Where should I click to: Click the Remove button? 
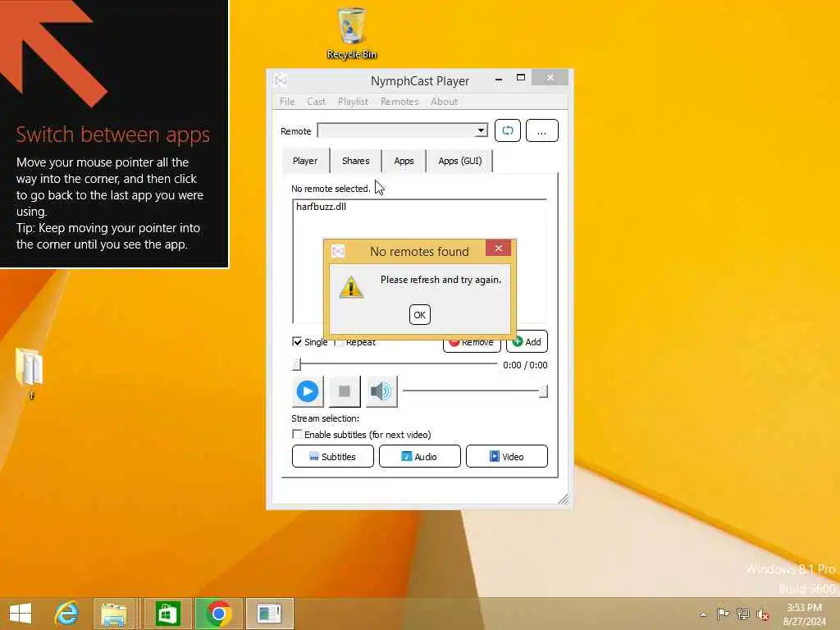point(472,344)
